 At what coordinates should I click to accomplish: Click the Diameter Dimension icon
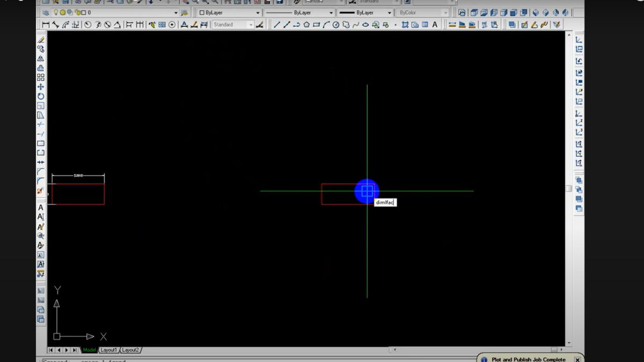click(107, 25)
